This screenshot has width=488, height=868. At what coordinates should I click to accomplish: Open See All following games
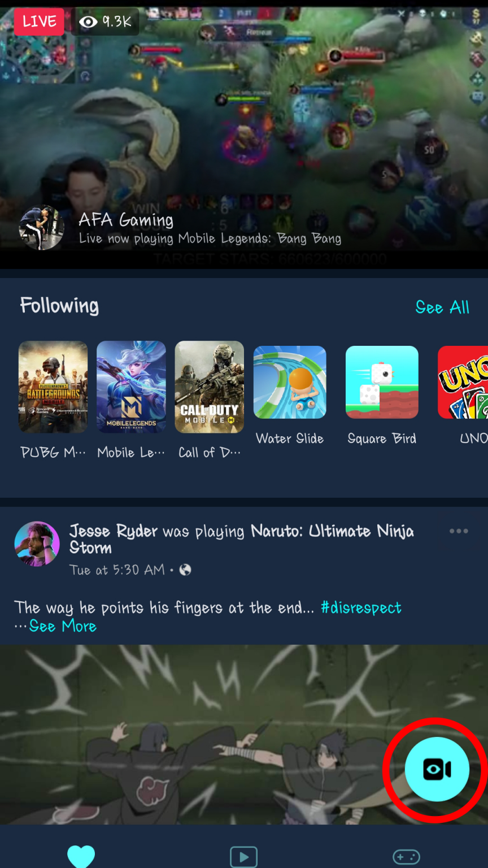[442, 307]
